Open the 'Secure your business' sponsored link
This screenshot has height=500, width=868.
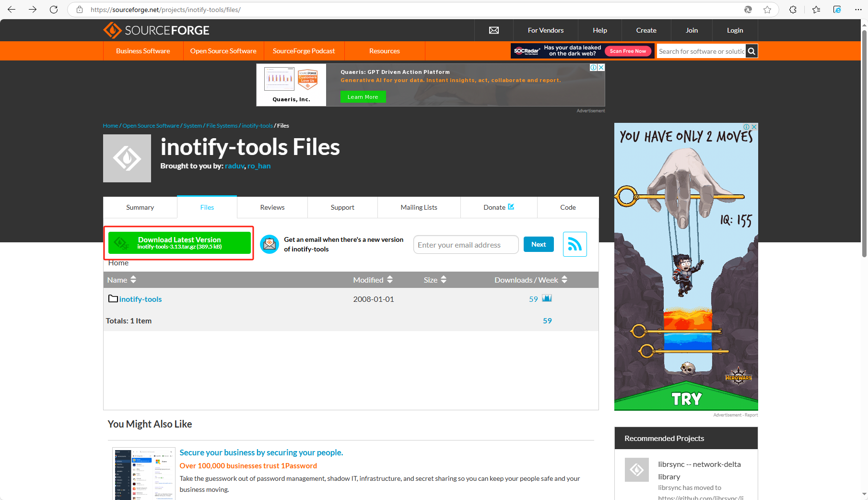coord(261,452)
